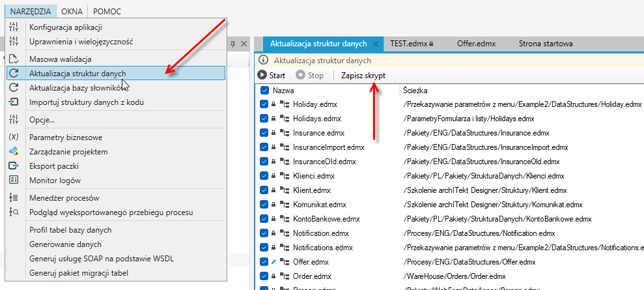Open the NARZĘDZIA menu
This screenshot has width=644, height=290.
[x=31, y=12]
